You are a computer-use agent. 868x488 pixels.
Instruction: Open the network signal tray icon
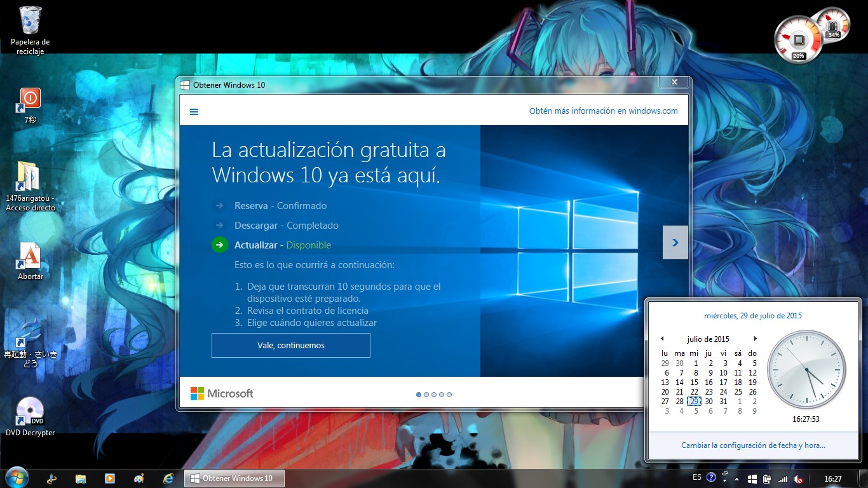pyautogui.click(x=783, y=478)
